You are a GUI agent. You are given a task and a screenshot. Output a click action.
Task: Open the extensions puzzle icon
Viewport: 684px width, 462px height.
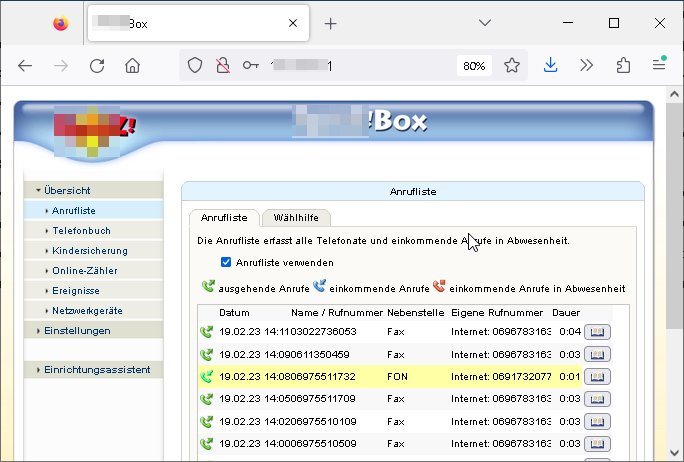click(623, 65)
